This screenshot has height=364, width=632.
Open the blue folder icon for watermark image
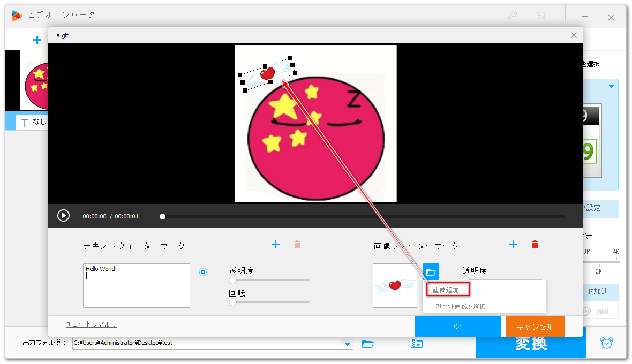431,272
